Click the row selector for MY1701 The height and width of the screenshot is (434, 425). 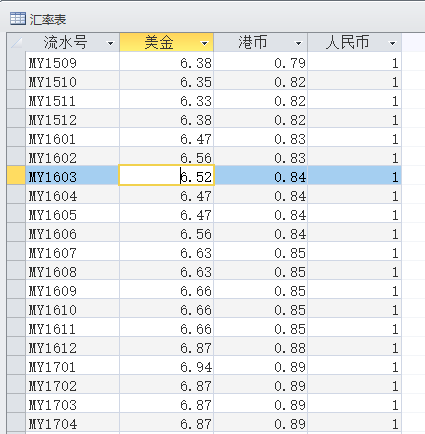click(16, 366)
